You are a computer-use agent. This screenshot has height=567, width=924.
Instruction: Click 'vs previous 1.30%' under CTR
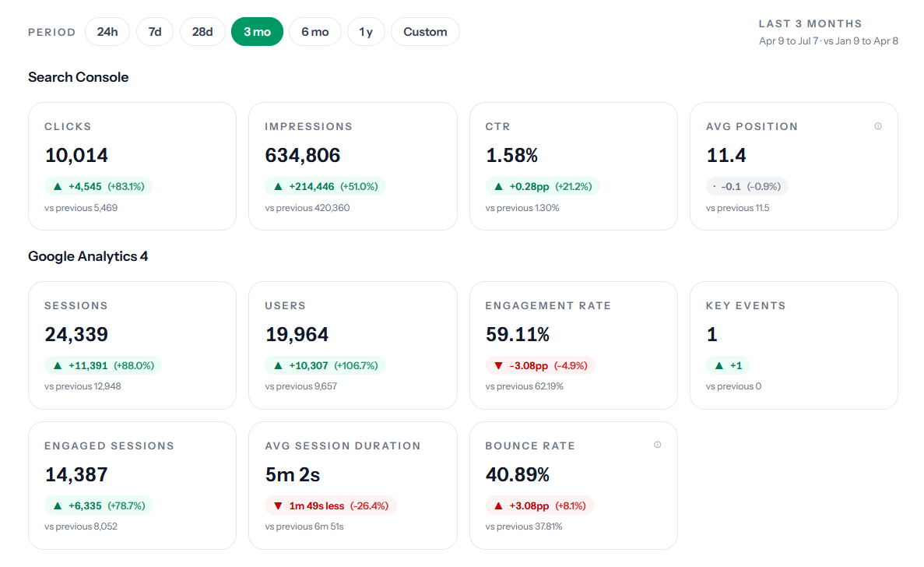(x=522, y=208)
